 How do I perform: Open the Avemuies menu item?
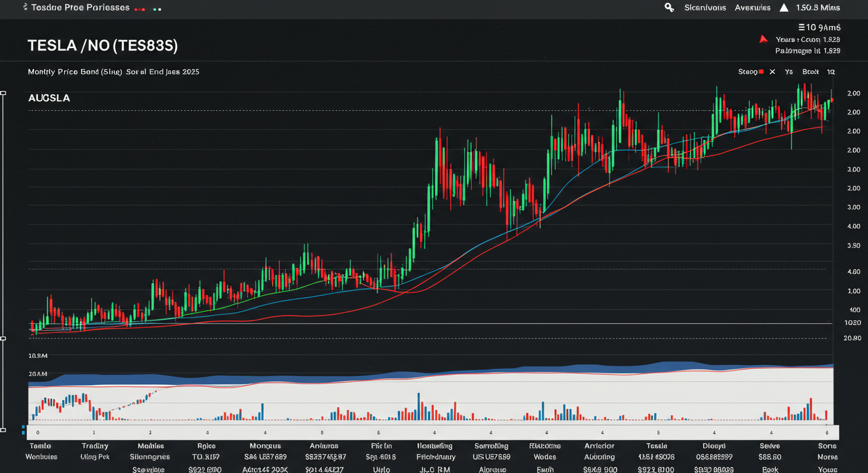click(x=753, y=7)
